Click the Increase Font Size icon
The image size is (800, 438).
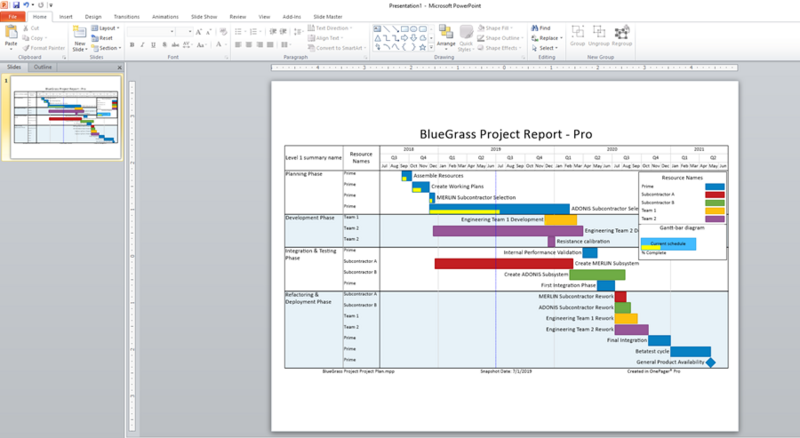[x=198, y=32]
